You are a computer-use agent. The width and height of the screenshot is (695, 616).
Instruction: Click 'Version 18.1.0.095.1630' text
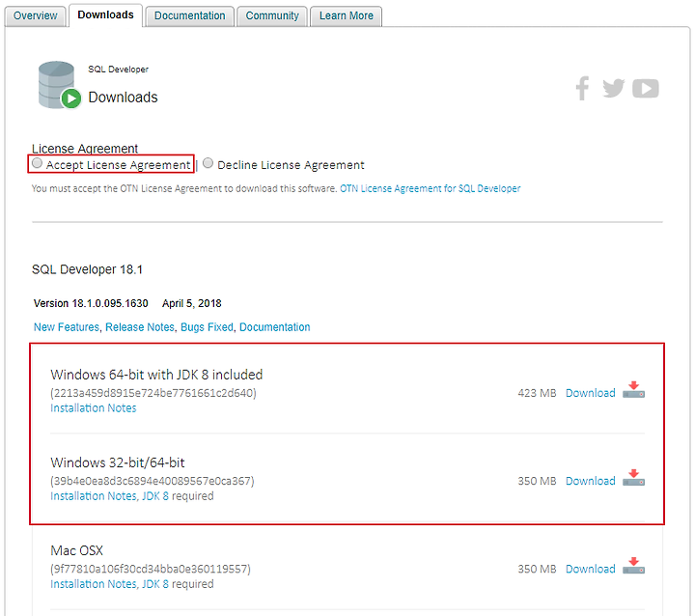(91, 303)
